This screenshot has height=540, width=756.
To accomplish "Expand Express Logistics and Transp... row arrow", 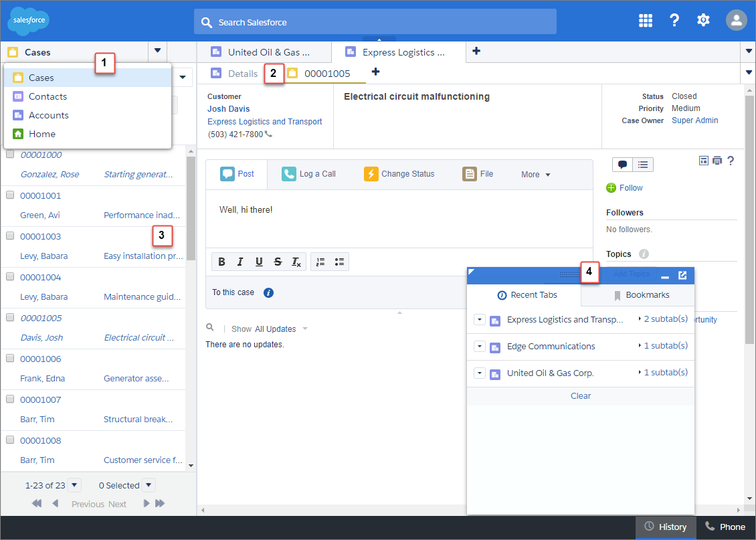I will click(x=479, y=320).
